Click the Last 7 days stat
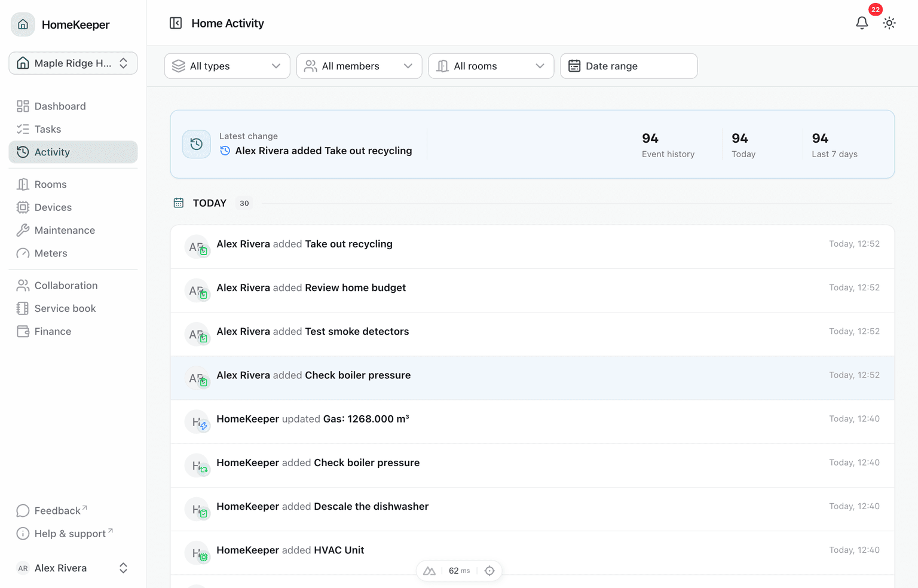Viewport: 918px width, 588px height. (x=834, y=145)
